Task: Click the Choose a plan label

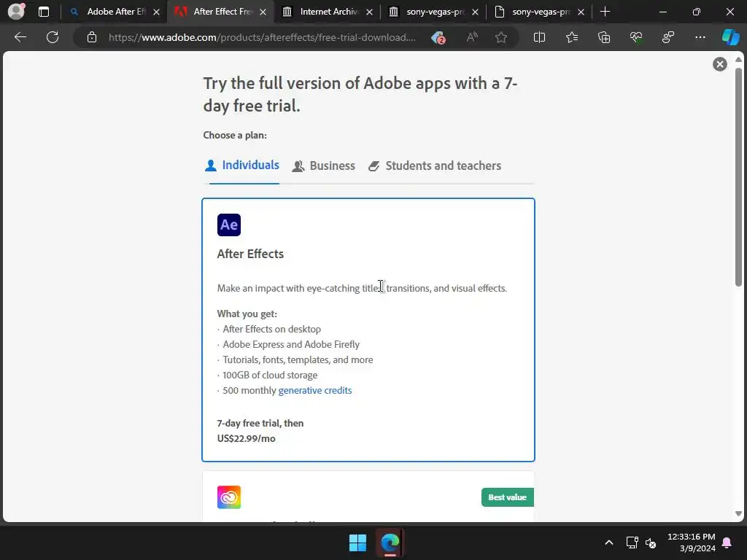Action: click(x=235, y=135)
